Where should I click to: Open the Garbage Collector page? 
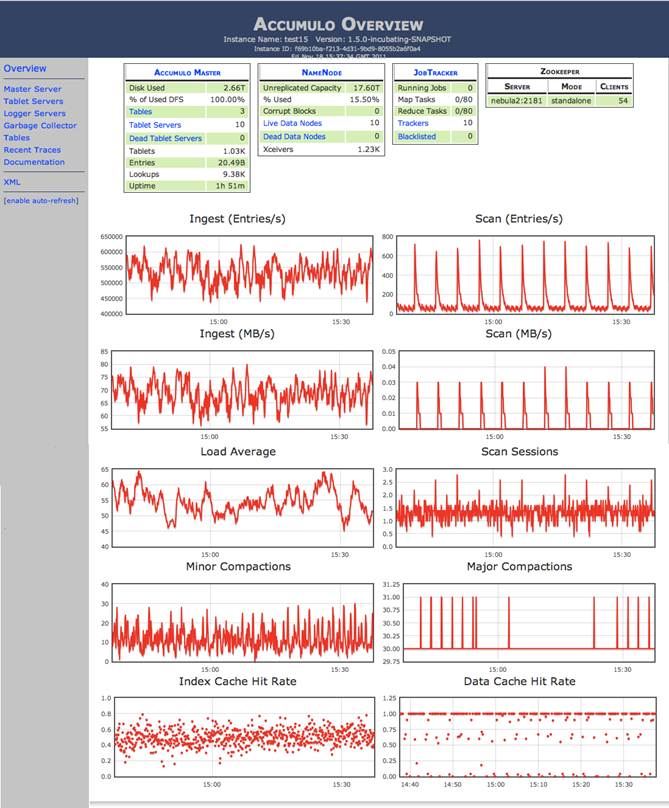coord(39,125)
